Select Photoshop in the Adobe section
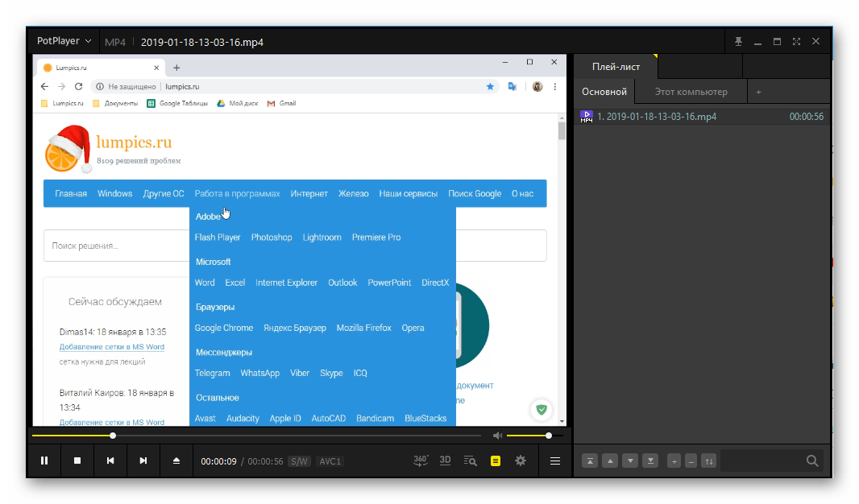859x504 pixels. 272,238
